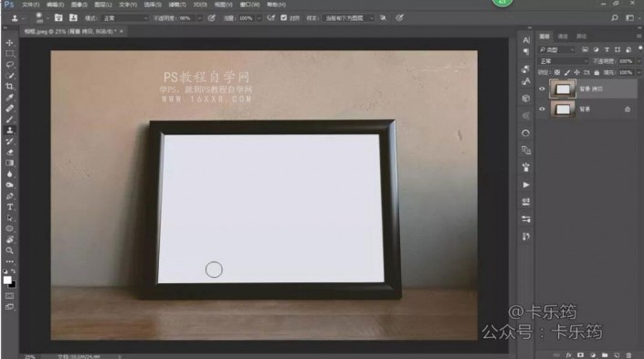Open the blend mode dropdown in options bar
This screenshot has width=644, height=359.
point(125,18)
